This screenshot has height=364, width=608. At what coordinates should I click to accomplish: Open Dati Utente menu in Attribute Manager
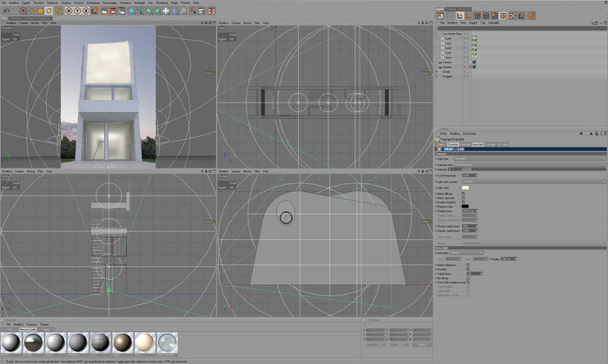[469, 133]
